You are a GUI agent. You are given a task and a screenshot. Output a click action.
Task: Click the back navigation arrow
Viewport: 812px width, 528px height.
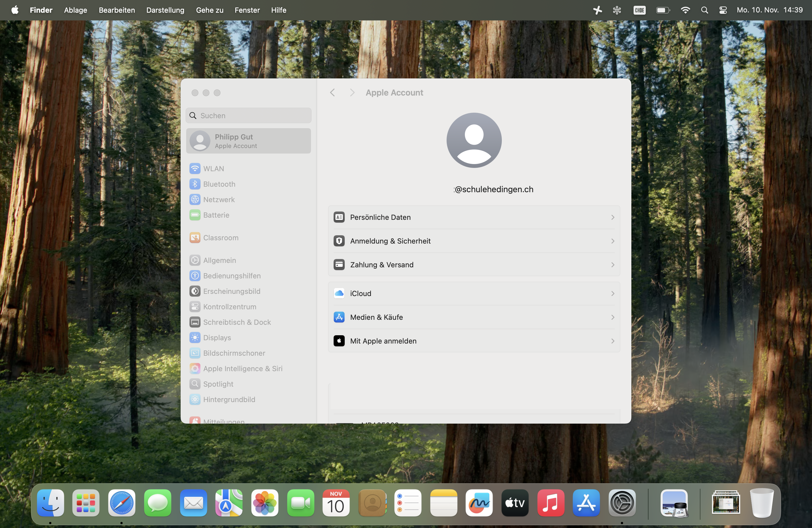coord(332,93)
